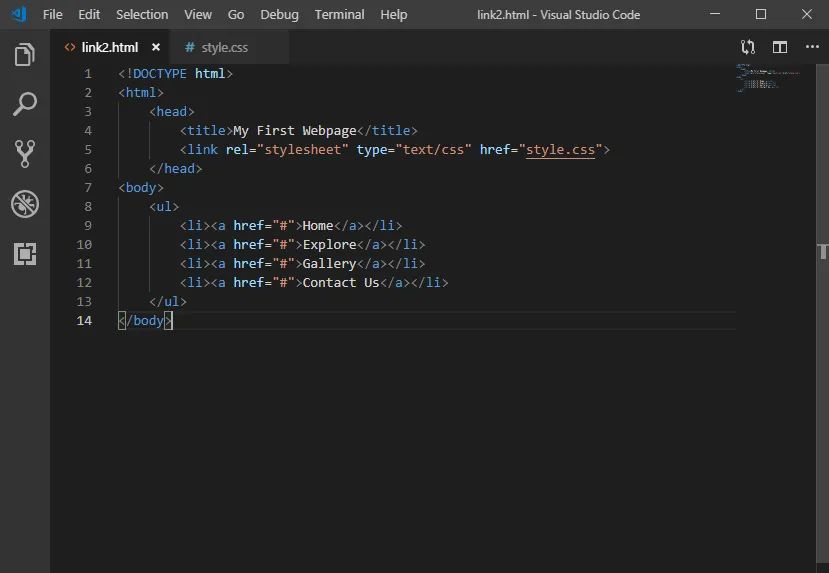Viewport: 829px width, 573px height.
Task: Click the opening head tag on line 3
Action: (171, 112)
